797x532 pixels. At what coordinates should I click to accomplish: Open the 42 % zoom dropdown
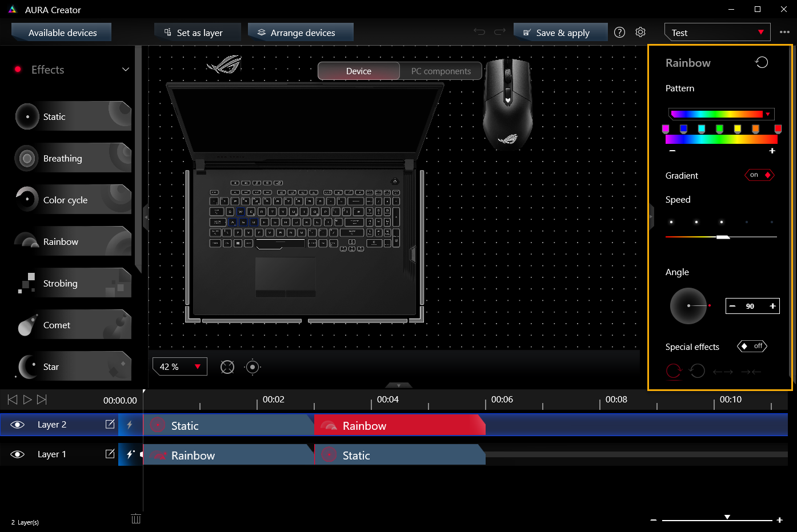click(x=180, y=366)
